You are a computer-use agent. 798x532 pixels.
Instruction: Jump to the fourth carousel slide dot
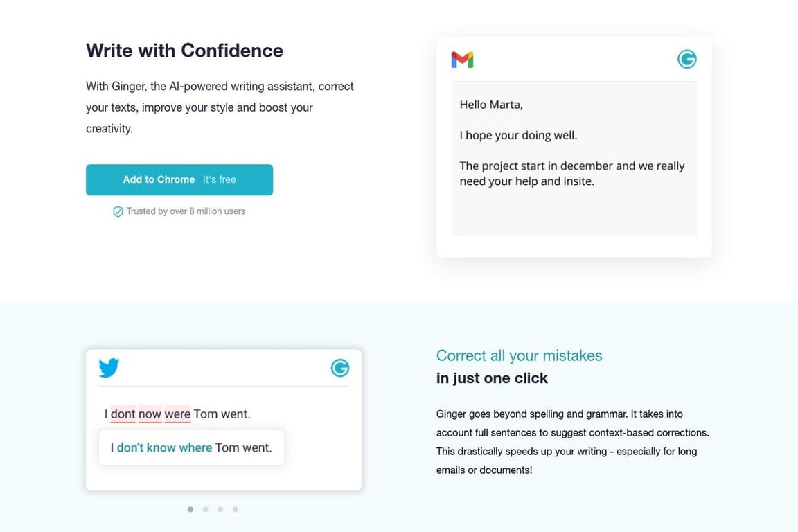pyautogui.click(x=236, y=509)
